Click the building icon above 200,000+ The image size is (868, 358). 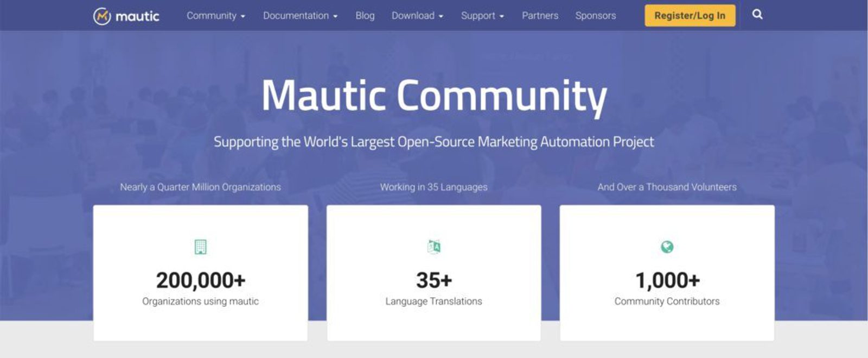[x=201, y=247]
